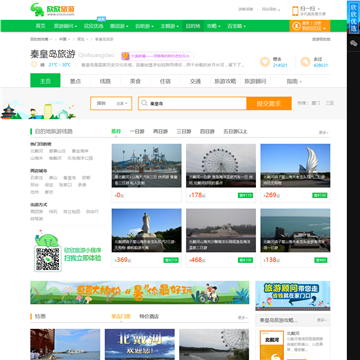Click the orange 提交需求 button
The image size is (360, 360).
269,103
